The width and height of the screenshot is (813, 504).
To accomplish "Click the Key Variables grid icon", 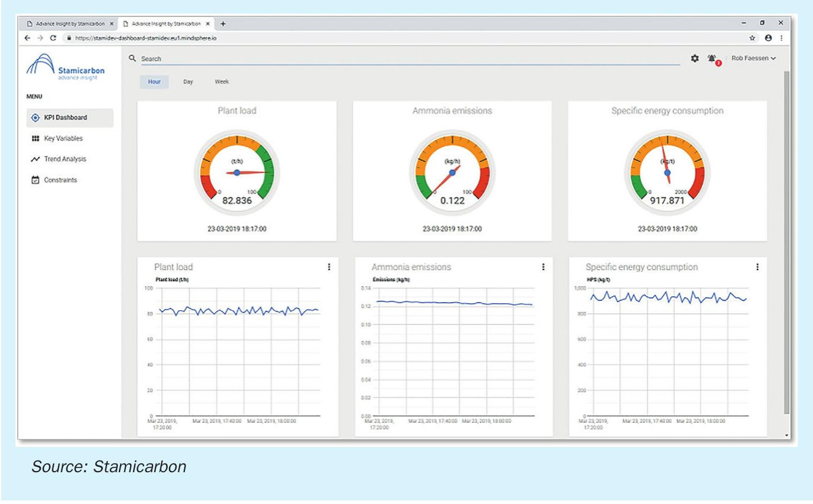I will 35,139.
